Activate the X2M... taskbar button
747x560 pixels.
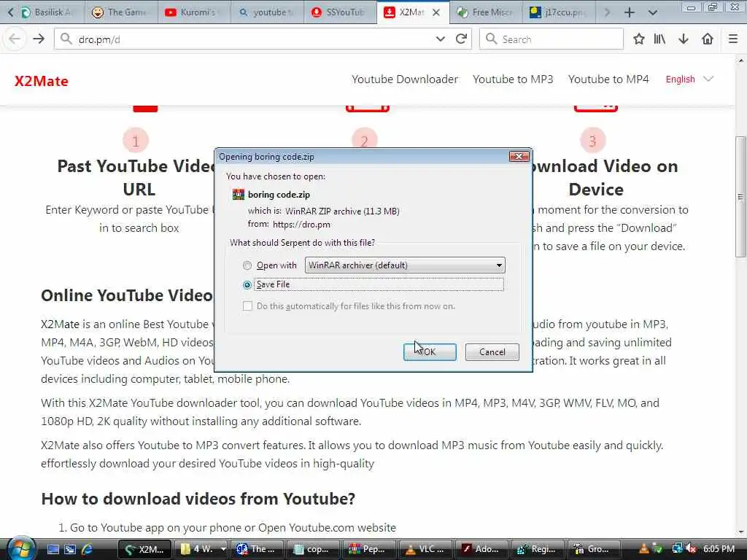point(144,550)
